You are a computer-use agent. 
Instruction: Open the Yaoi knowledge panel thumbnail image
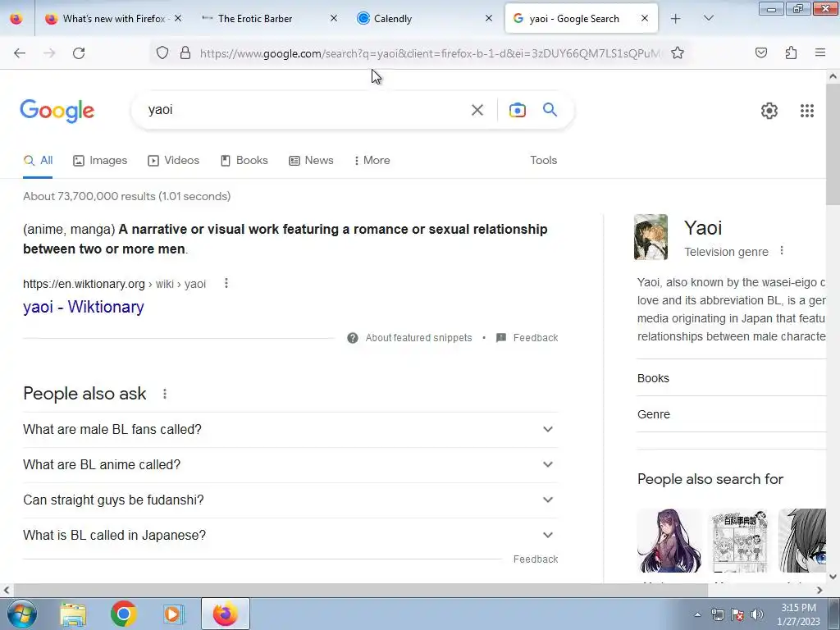(x=651, y=237)
